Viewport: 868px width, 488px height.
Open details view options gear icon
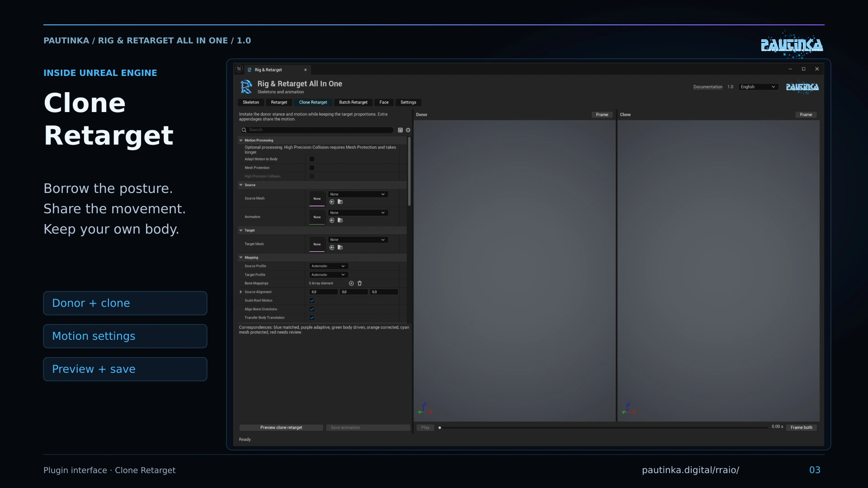[x=408, y=130]
